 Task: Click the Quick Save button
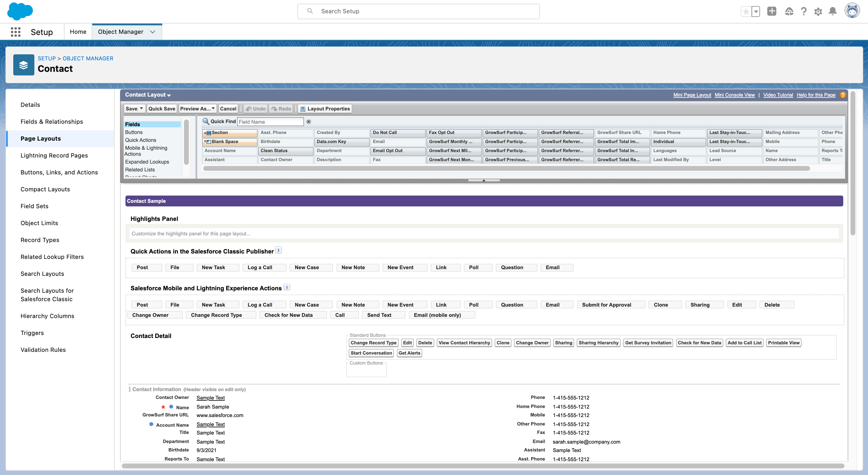tap(161, 109)
